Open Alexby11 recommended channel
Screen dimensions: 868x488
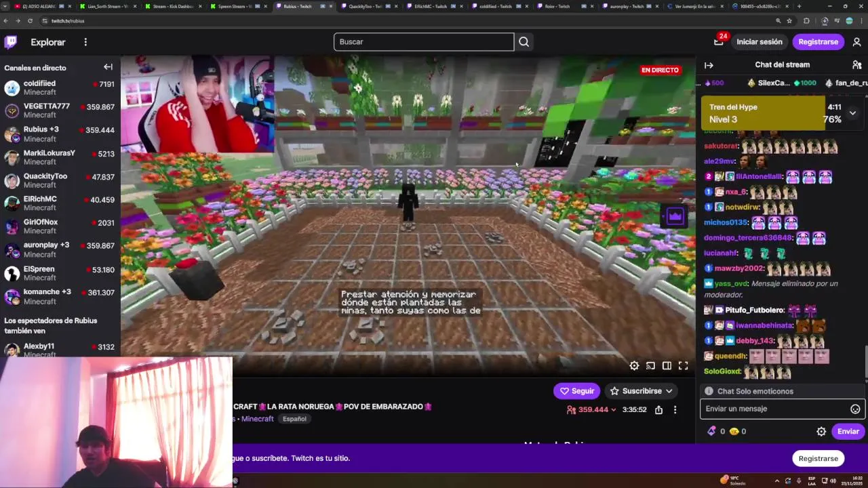click(60, 349)
